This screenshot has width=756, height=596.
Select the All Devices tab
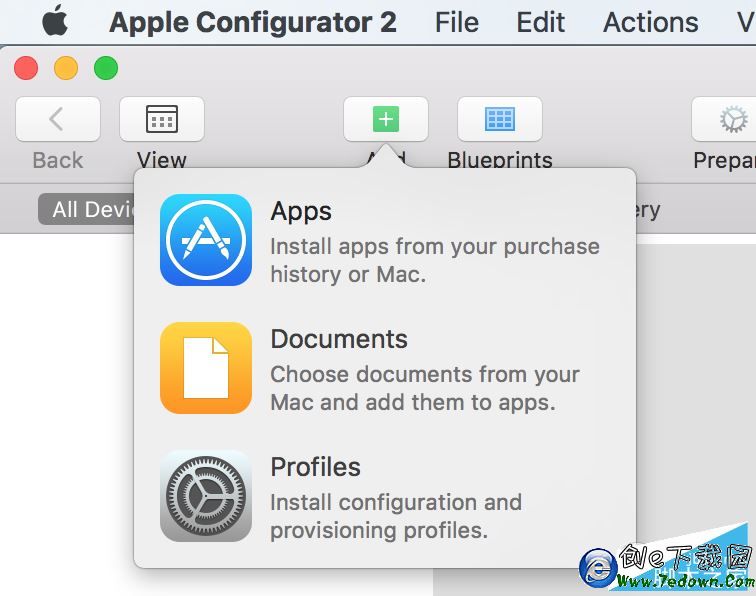tap(87, 209)
